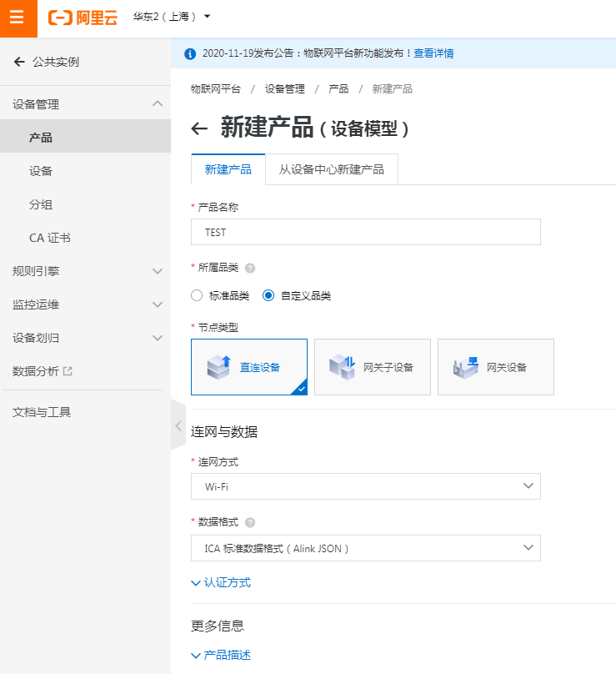This screenshot has height=674, width=616.
Task: Expand the 设备划归 section
Action: [85, 338]
